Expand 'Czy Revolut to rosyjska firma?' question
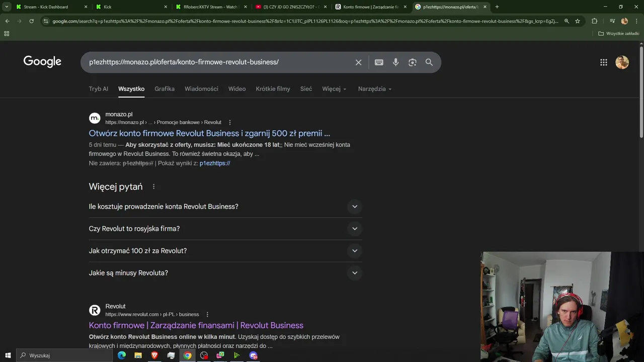 point(225,229)
